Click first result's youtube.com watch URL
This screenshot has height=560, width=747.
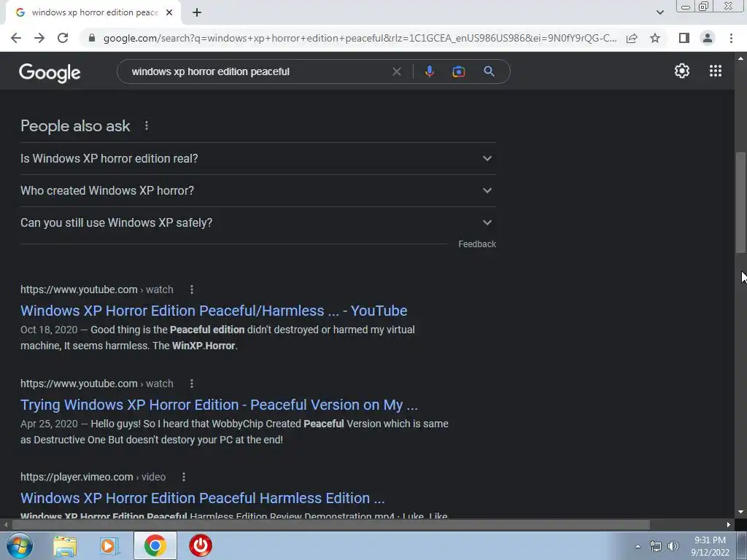97,289
